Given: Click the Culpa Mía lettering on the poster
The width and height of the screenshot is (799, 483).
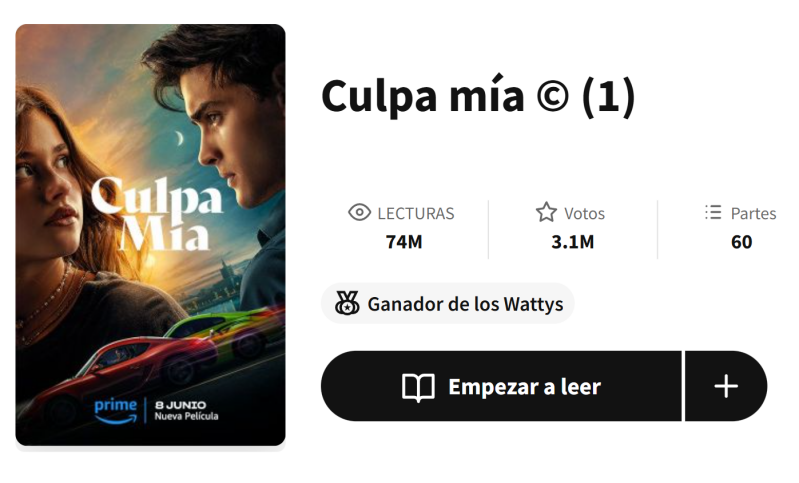Looking at the screenshot, I should tap(157, 214).
